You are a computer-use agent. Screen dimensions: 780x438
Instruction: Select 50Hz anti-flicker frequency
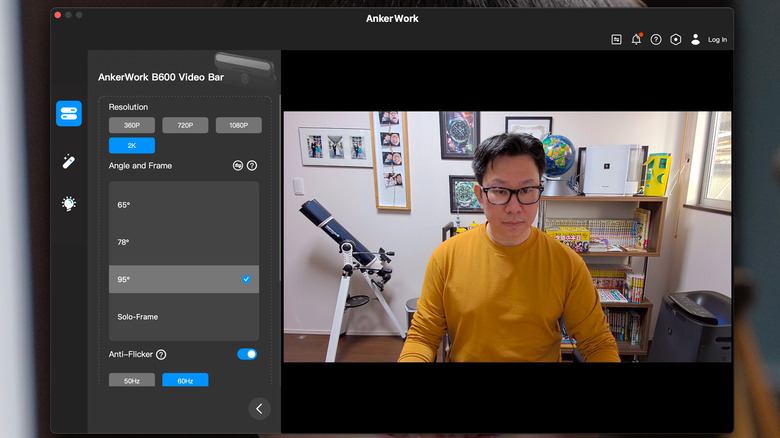132,381
